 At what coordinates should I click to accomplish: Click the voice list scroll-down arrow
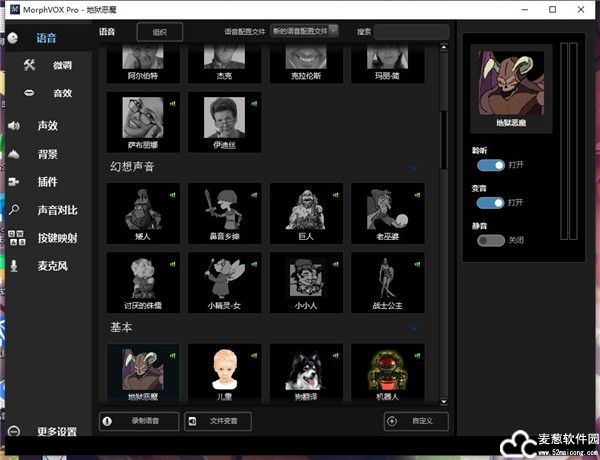pyautogui.click(x=444, y=401)
